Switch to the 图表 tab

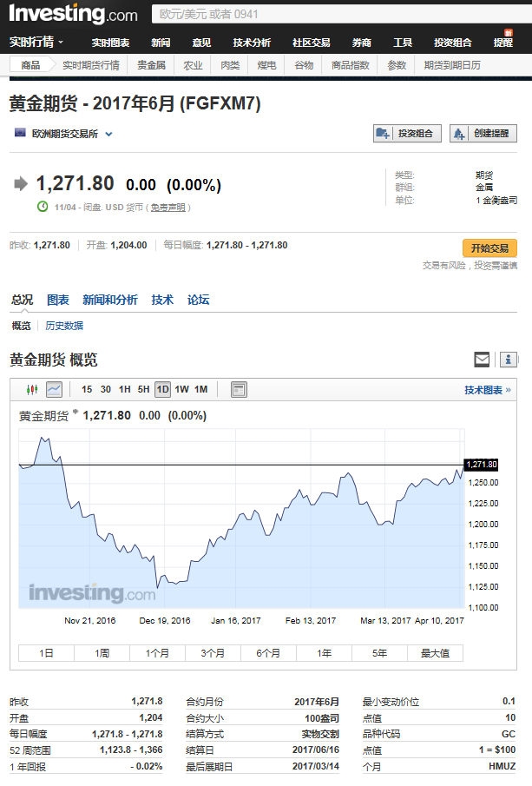[58, 300]
